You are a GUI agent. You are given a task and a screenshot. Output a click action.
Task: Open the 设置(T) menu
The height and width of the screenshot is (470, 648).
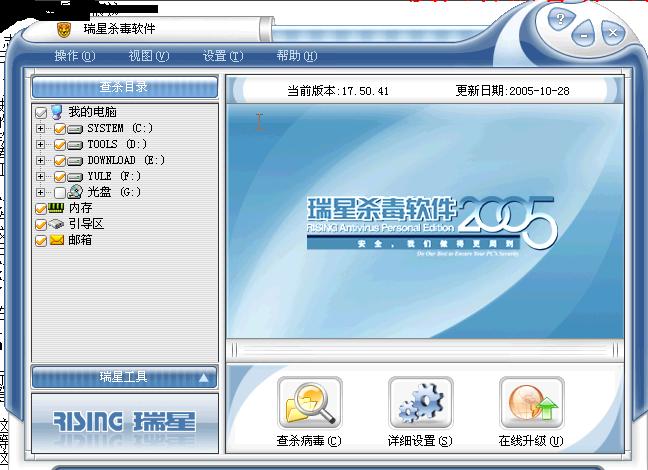[x=223, y=56]
